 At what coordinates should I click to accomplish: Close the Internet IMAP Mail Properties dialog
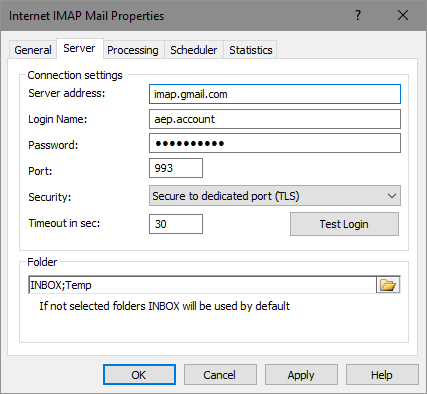tap(403, 15)
